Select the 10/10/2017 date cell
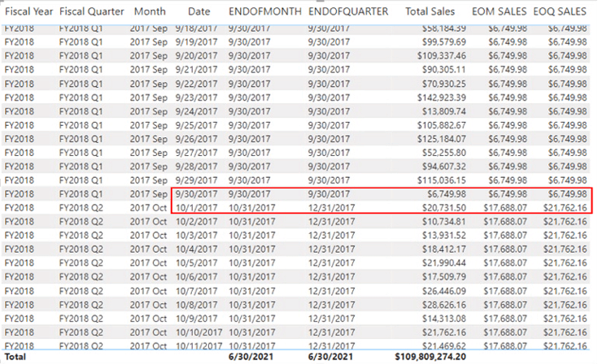The image size is (598, 364). (x=199, y=332)
